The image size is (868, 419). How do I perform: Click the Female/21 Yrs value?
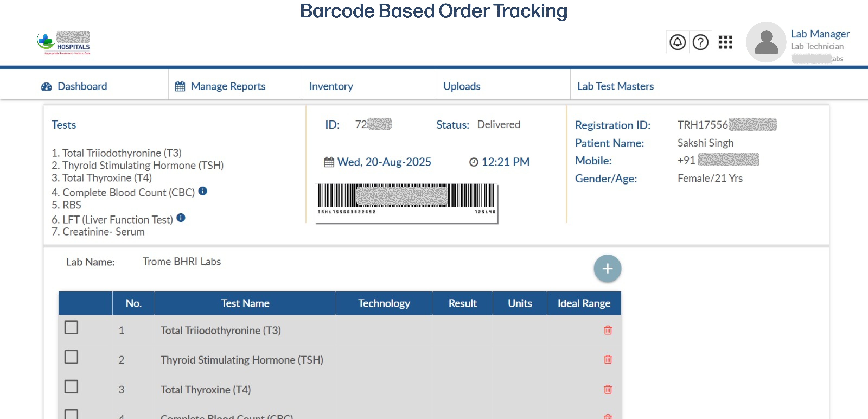point(710,178)
